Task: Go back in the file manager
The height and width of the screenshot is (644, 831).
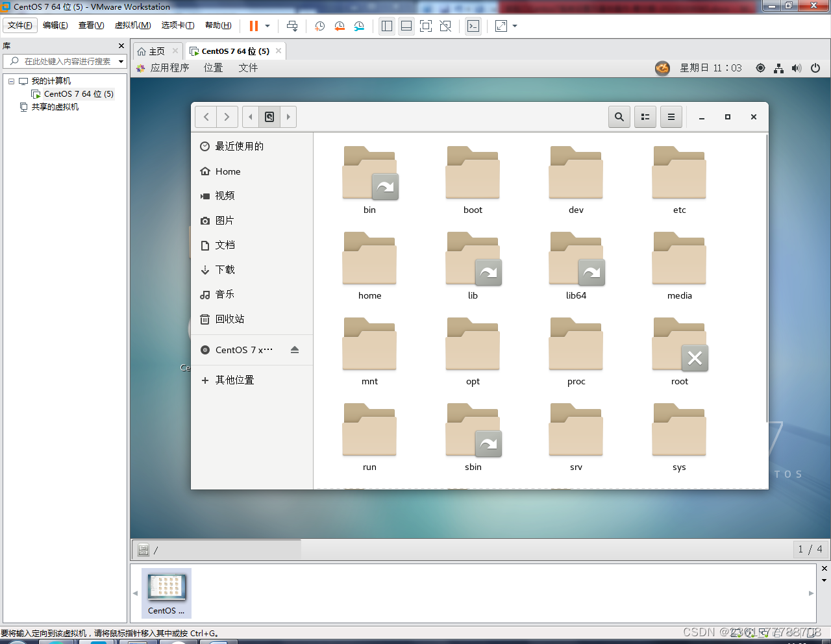Action: (x=206, y=117)
